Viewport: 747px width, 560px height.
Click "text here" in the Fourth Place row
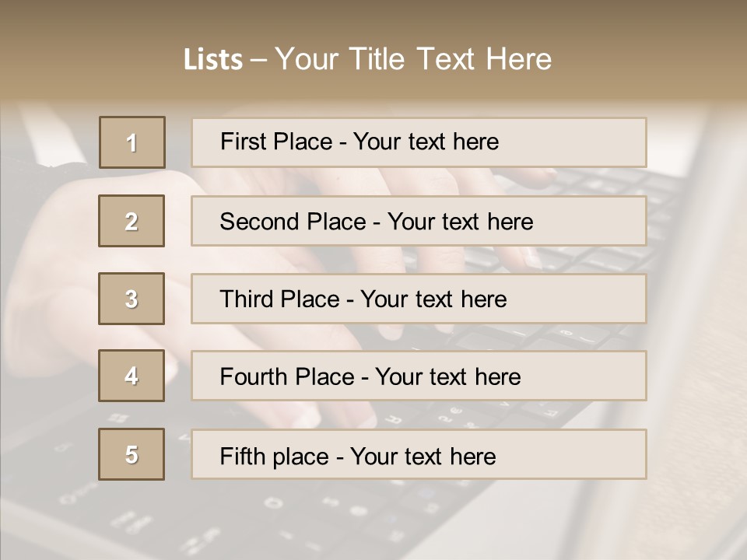click(476, 377)
